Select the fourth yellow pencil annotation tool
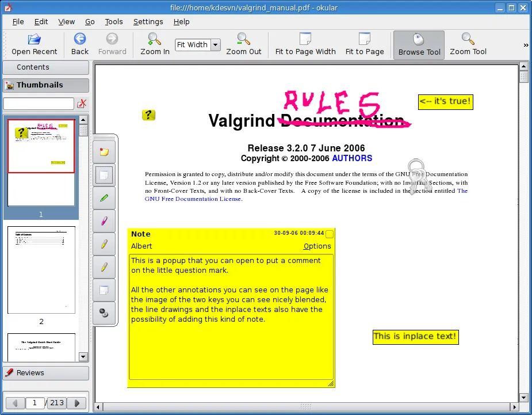 pyautogui.click(x=104, y=267)
